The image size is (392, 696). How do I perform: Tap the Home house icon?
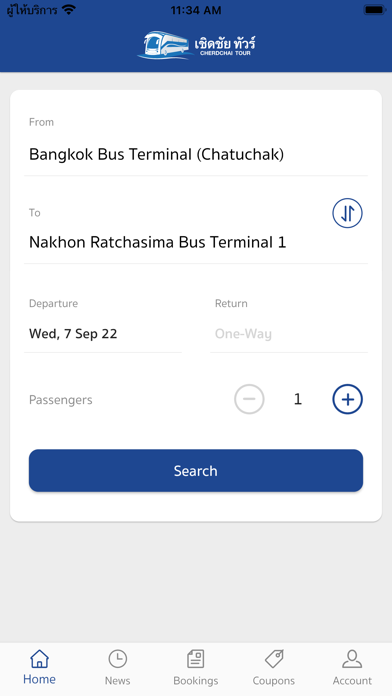tap(40, 659)
